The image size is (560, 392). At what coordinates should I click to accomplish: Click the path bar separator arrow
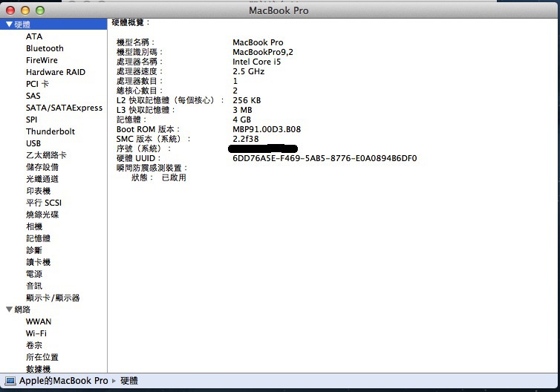point(114,381)
